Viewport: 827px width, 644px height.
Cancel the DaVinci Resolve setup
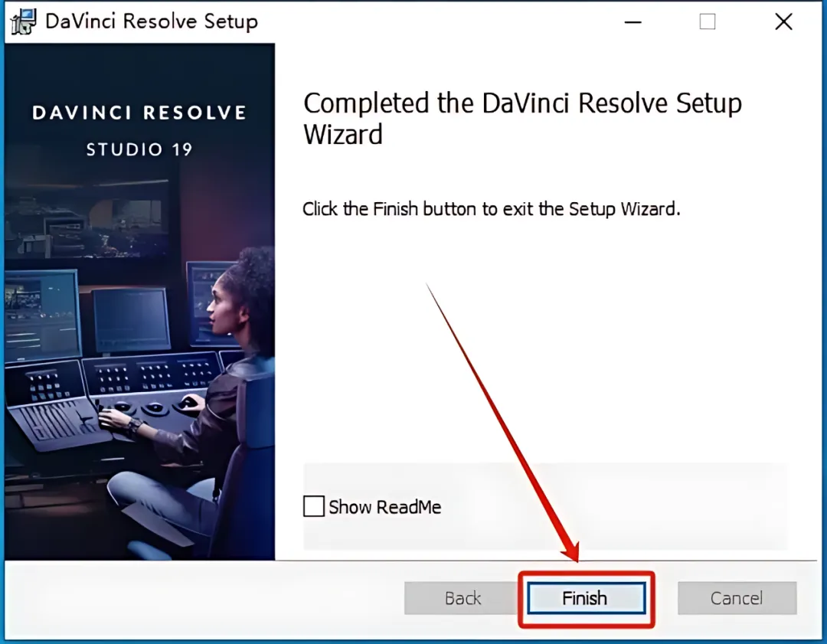737,598
